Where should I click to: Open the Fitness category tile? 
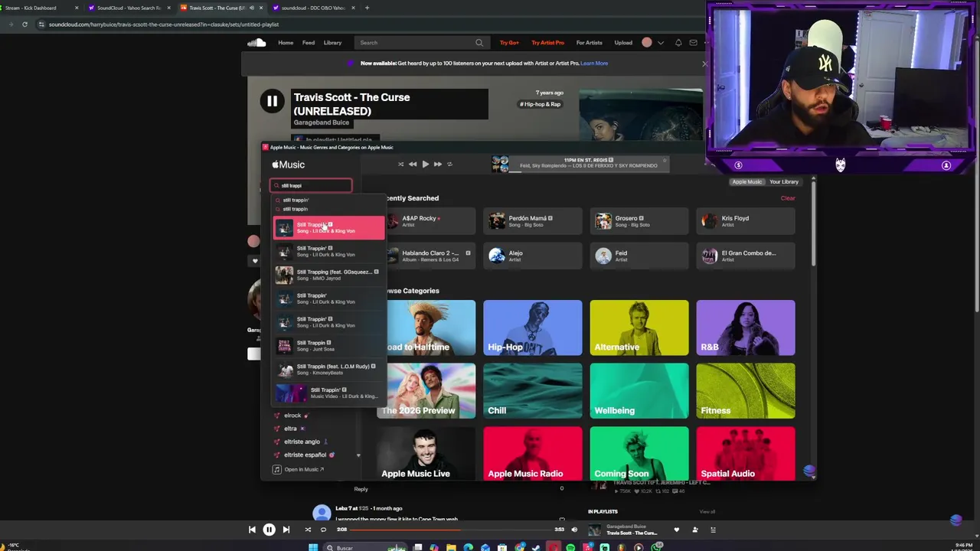(x=746, y=391)
